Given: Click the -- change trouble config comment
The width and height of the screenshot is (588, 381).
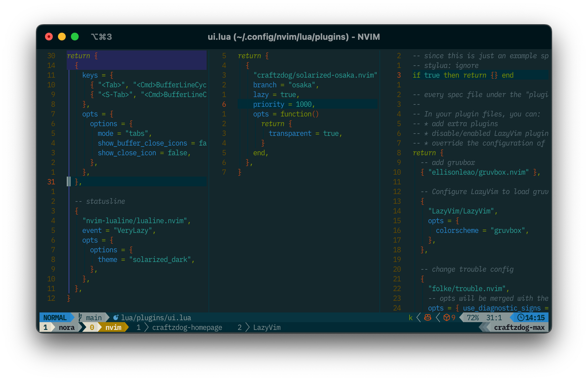Looking at the screenshot, I should [x=467, y=269].
